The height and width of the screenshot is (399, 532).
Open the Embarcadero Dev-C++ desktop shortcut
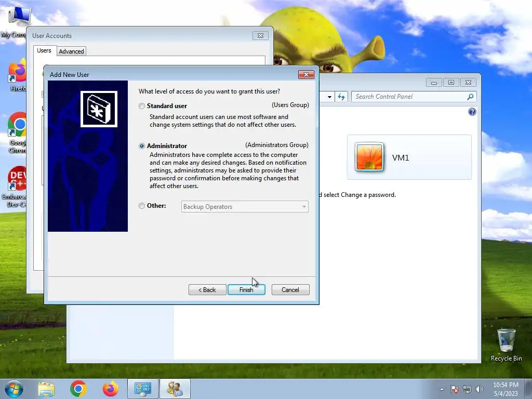[14, 187]
